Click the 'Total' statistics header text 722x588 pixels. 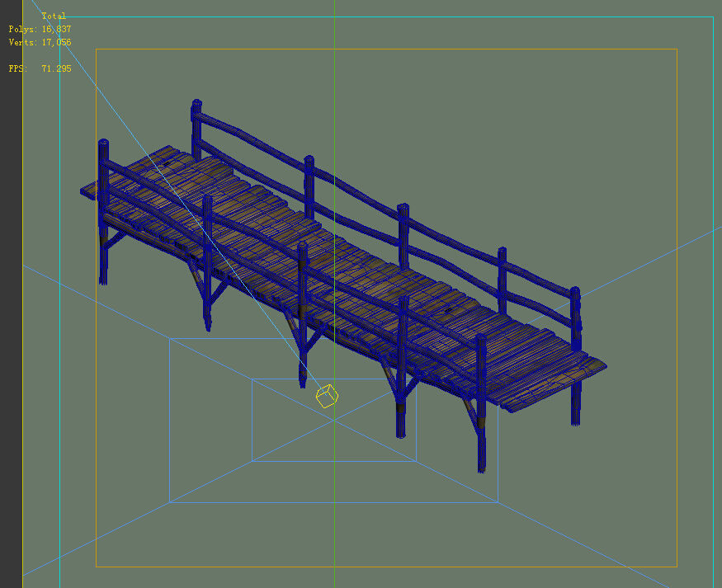point(54,16)
